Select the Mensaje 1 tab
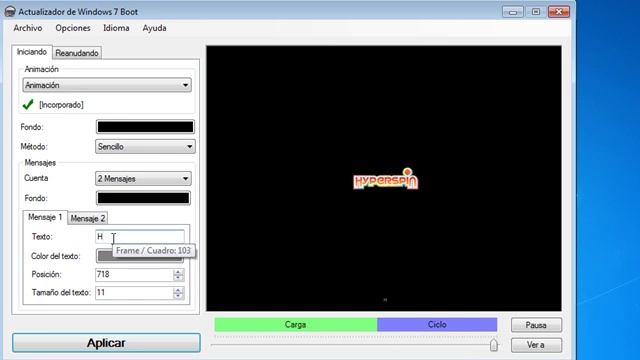Image resolution: width=640 pixels, height=360 pixels. tap(45, 217)
